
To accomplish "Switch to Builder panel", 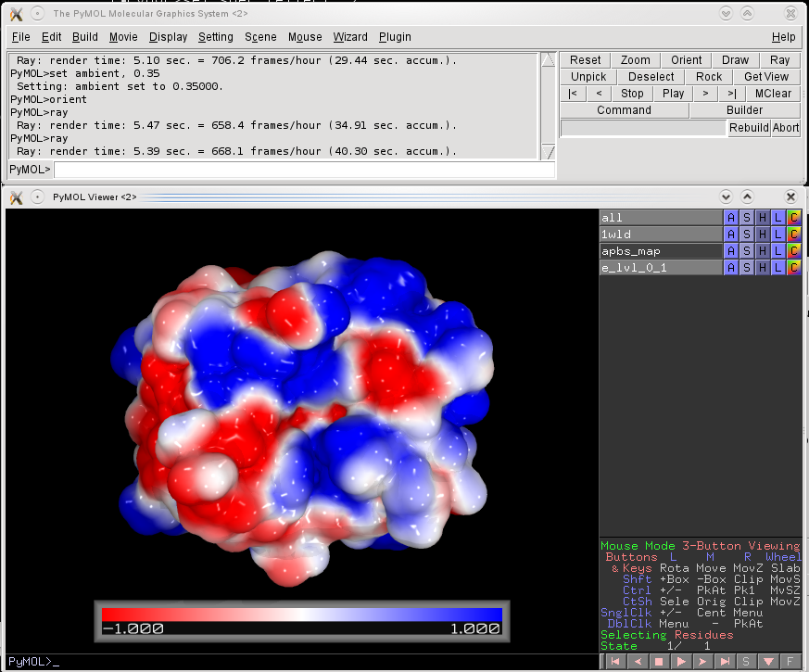I will pyautogui.click(x=744, y=110).
